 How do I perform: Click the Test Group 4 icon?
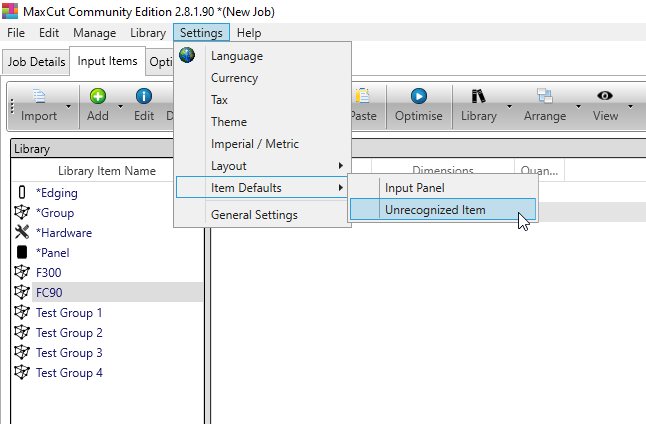coord(22,372)
